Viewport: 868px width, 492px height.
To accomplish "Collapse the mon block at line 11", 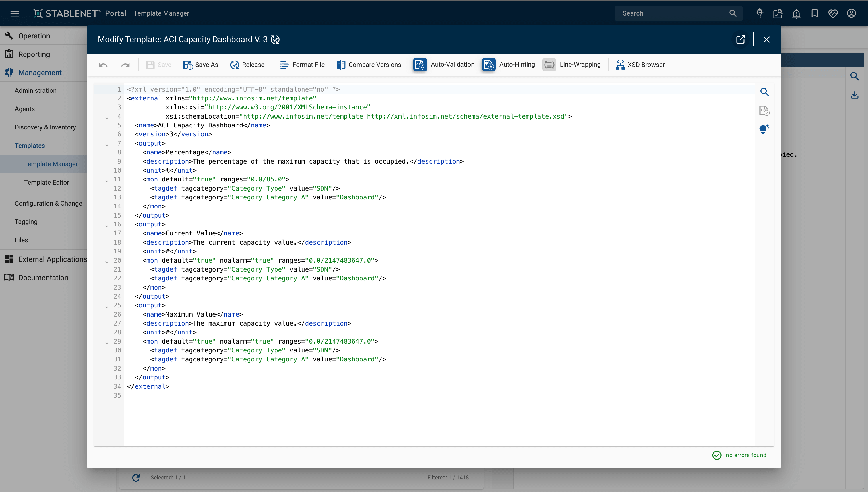I will click(x=107, y=181).
